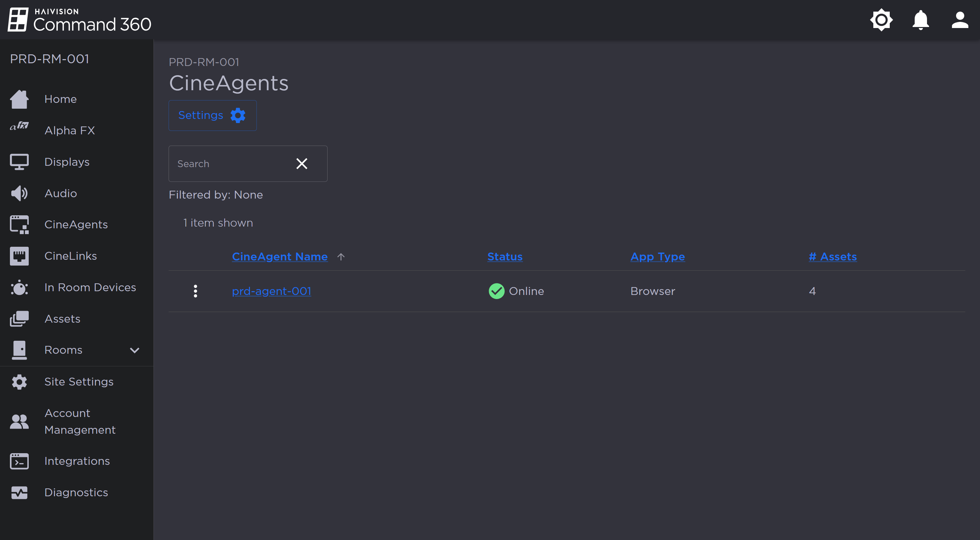Click the Assets stack icon in sidebar
The width and height of the screenshot is (980, 540).
pyautogui.click(x=19, y=319)
